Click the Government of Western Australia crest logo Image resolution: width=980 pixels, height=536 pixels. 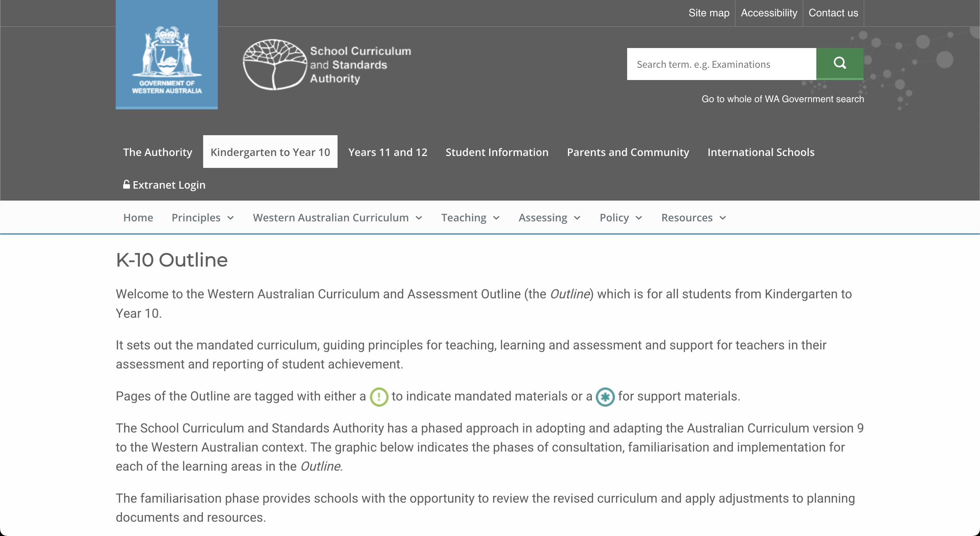[167, 54]
